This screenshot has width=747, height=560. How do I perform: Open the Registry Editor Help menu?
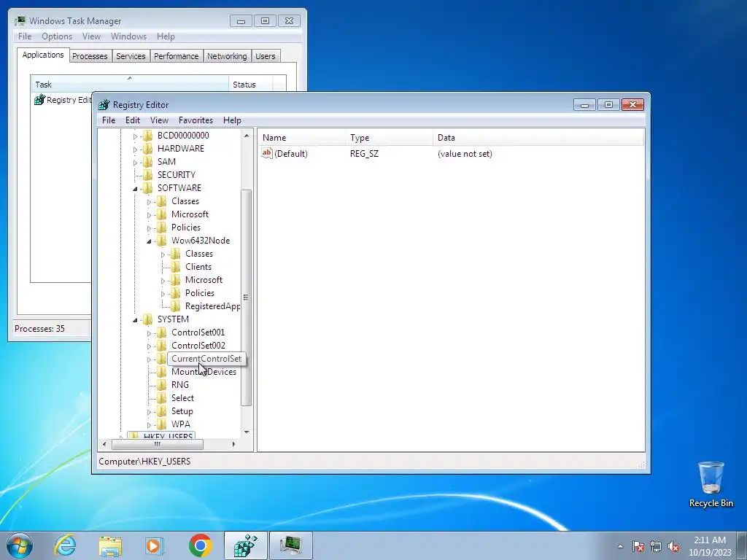click(x=232, y=120)
